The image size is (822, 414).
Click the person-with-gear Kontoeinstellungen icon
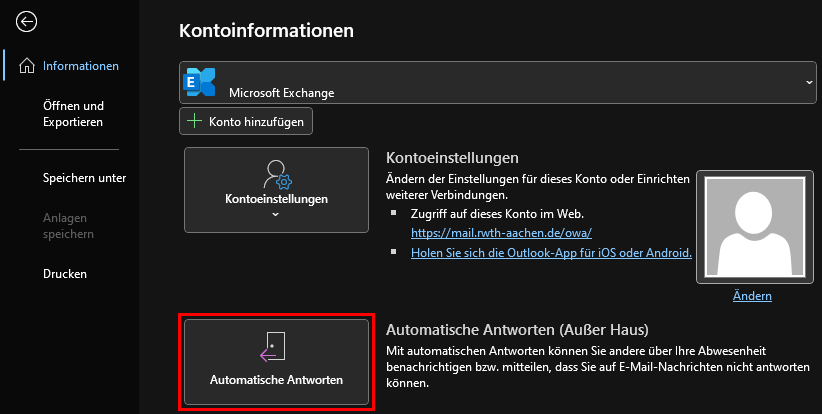pyautogui.click(x=276, y=175)
